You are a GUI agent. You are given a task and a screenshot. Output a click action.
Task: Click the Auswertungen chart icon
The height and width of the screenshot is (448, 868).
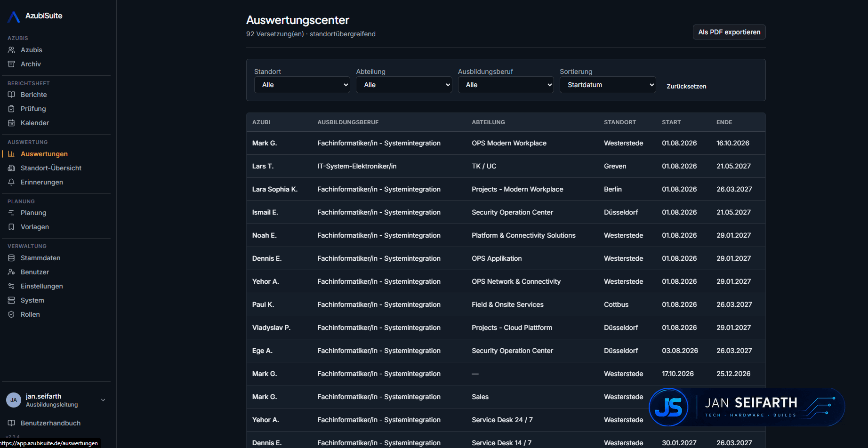click(11, 154)
